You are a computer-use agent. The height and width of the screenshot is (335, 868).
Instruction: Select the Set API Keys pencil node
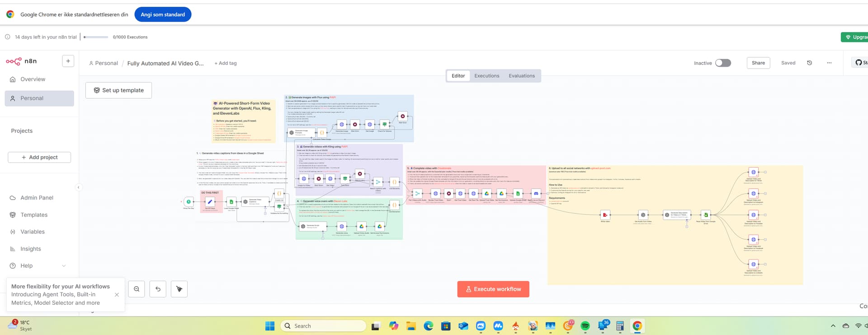[x=210, y=202]
